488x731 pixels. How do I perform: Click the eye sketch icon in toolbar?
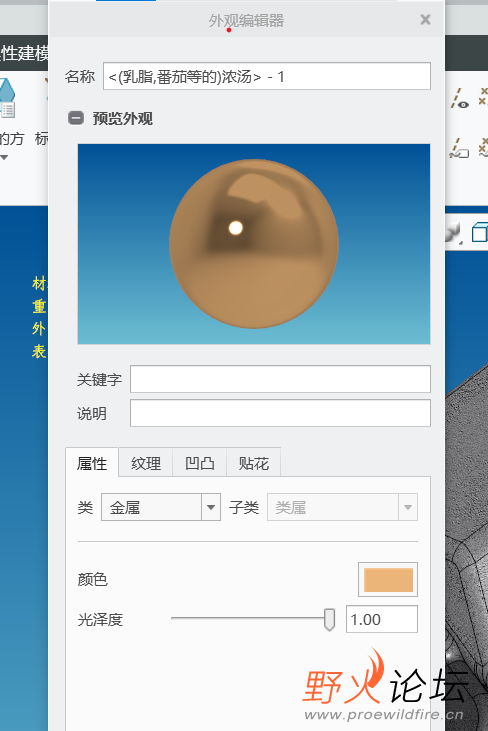point(460,99)
